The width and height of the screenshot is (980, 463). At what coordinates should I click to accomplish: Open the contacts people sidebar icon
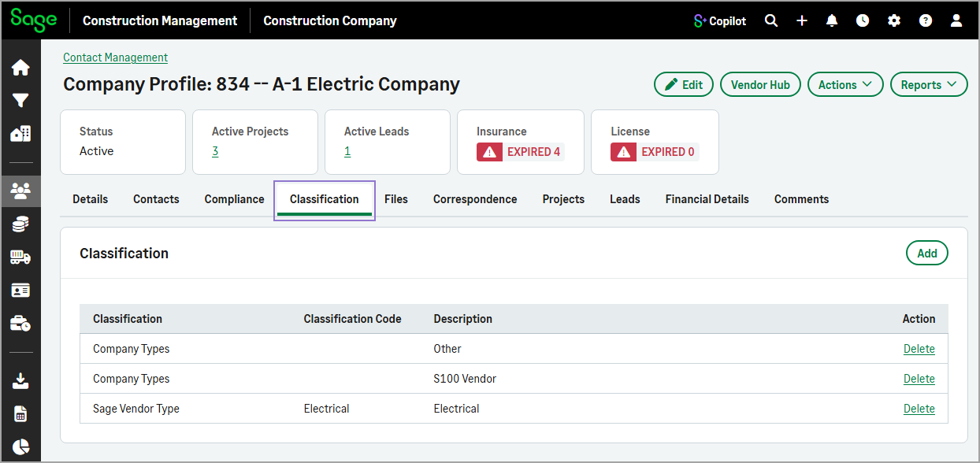click(x=20, y=190)
